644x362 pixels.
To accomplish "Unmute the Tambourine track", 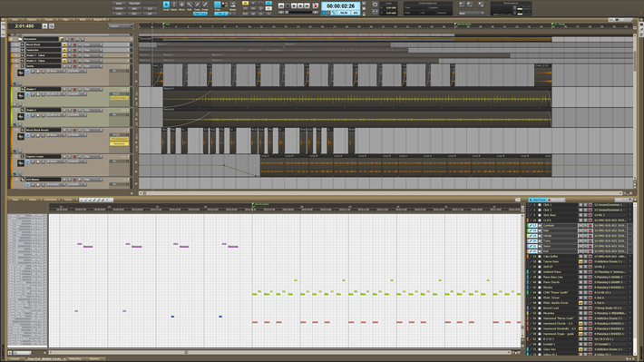I will pyautogui.click(x=64, y=50).
